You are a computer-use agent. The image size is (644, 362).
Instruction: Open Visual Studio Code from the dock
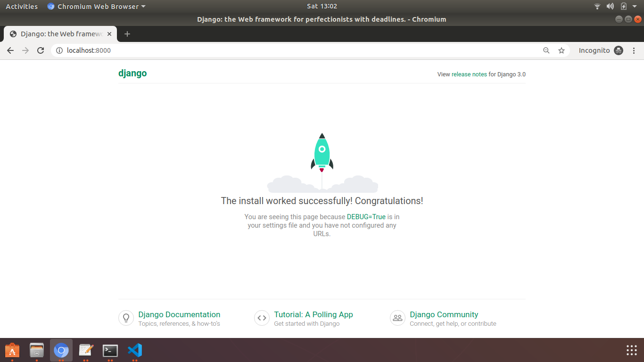pos(135,350)
